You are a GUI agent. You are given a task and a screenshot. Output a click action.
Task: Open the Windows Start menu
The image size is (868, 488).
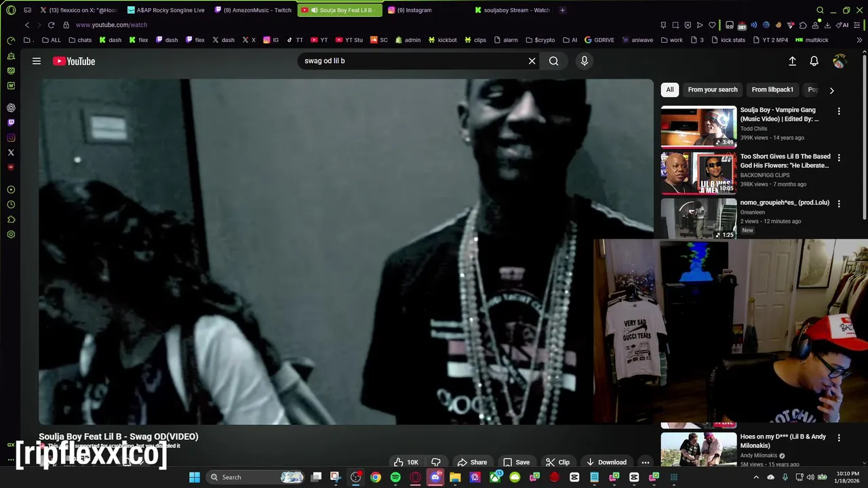(x=195, y=477)
